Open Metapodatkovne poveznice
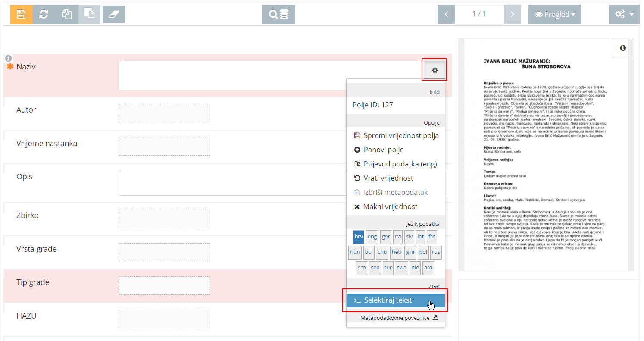644x341 pixels. (x=395, y=318)
